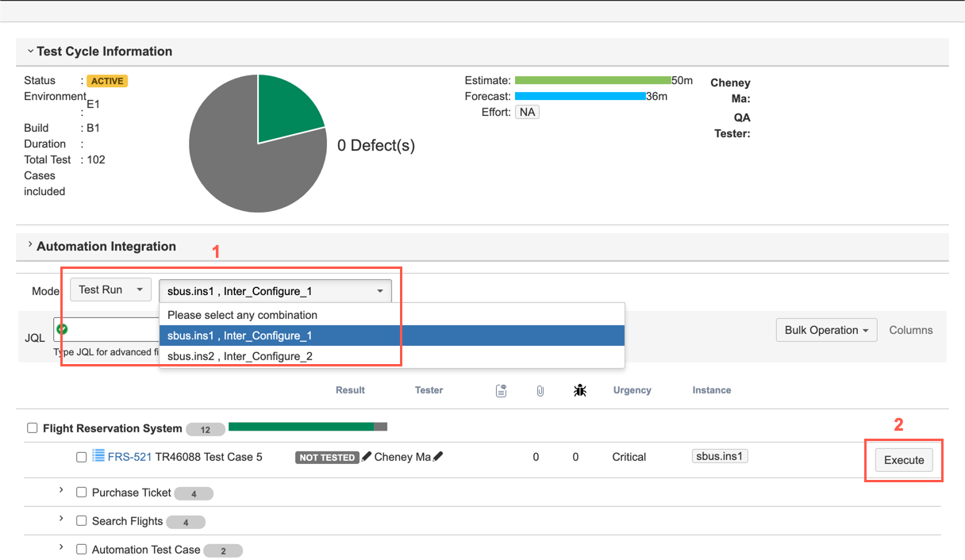Click the green check icon in JQL field

point(63,328)
